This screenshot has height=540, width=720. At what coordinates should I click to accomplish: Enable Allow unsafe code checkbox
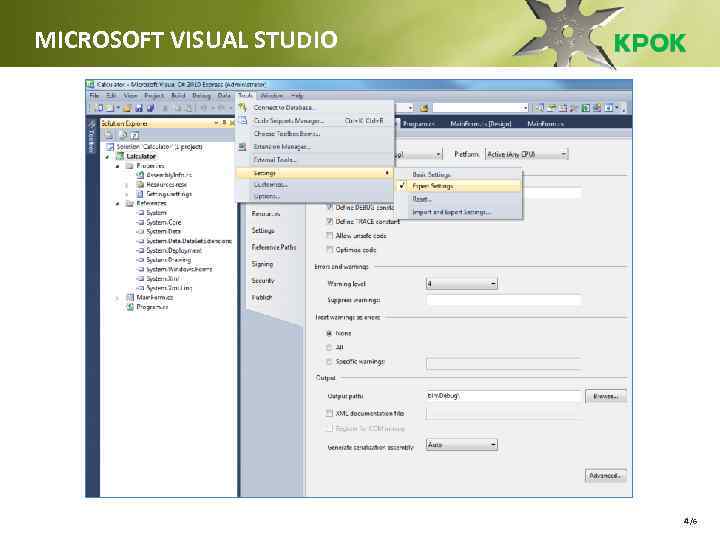click(329, 236)
